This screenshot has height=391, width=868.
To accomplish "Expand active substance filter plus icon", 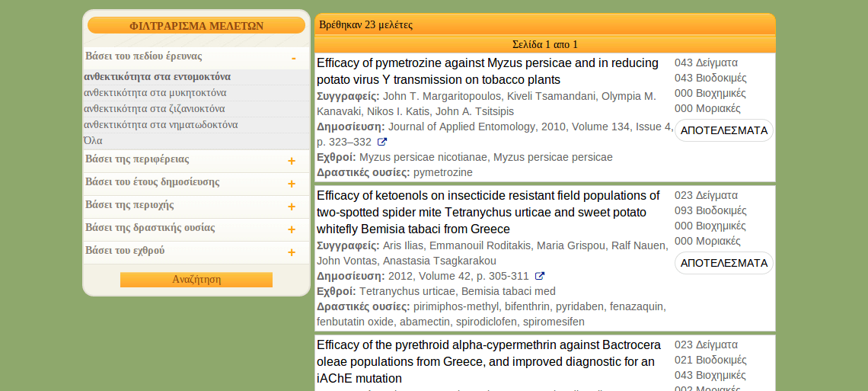I will coord(292,229).
